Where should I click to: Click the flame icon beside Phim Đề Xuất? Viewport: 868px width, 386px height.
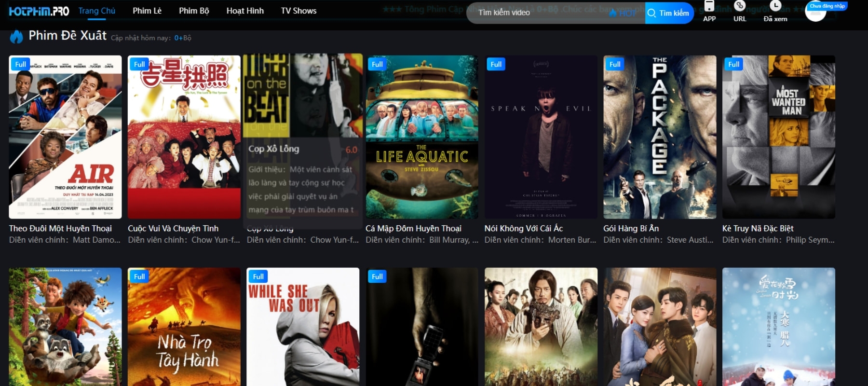tap(16, 37)
